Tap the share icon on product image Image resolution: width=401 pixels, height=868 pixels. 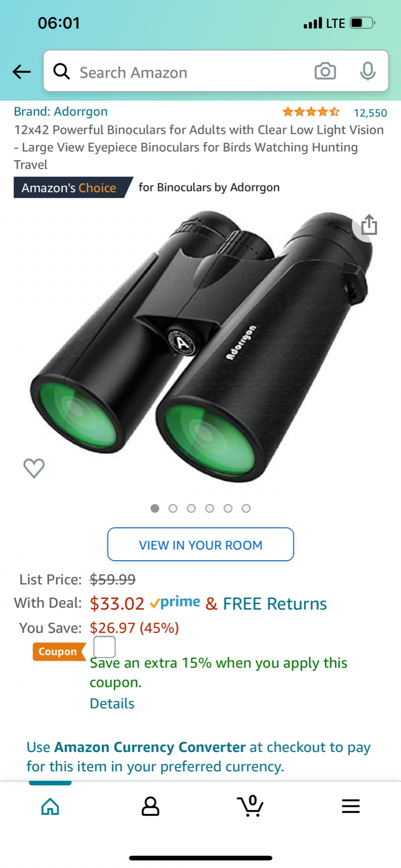point(369,225)
